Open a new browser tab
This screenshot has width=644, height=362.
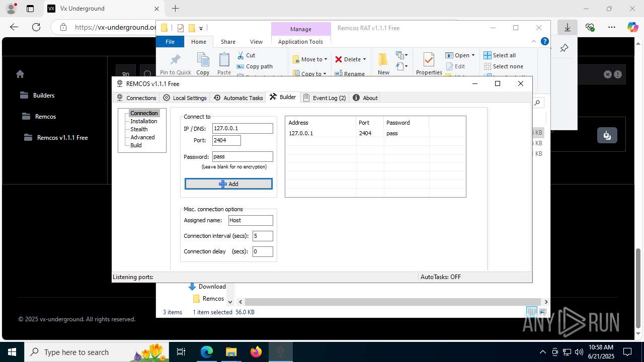[175, 9]
